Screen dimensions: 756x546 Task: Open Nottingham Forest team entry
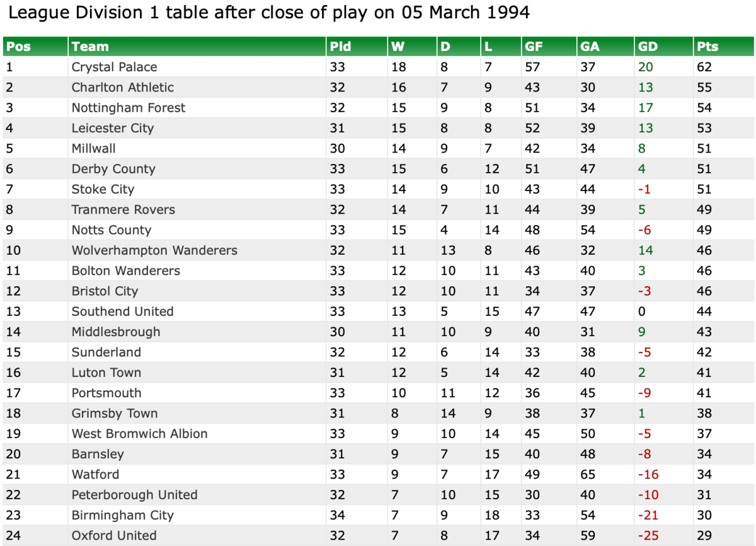point(129,108)
